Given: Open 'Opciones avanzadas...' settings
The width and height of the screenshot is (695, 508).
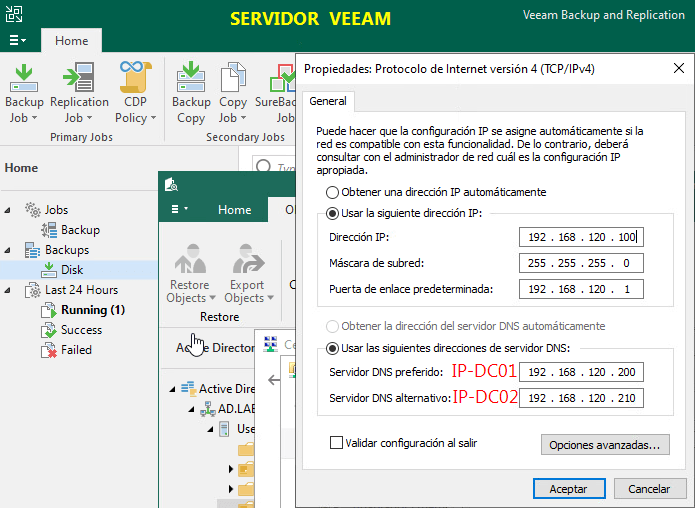Looking at the screenshot, I should click(603, 444).
